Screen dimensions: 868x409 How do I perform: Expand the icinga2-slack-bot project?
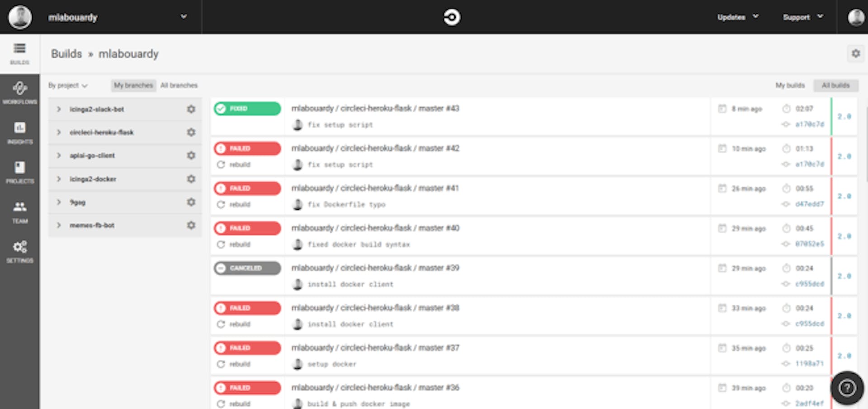58,109
